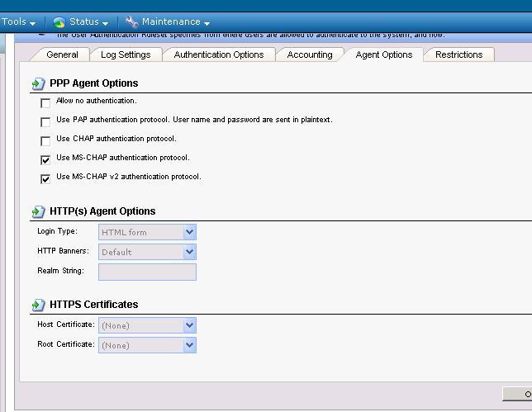The height and width of the screenshot is (412, 532).
Task: Go to the Authentication Options tab
Action: click(x=219, y=54)
